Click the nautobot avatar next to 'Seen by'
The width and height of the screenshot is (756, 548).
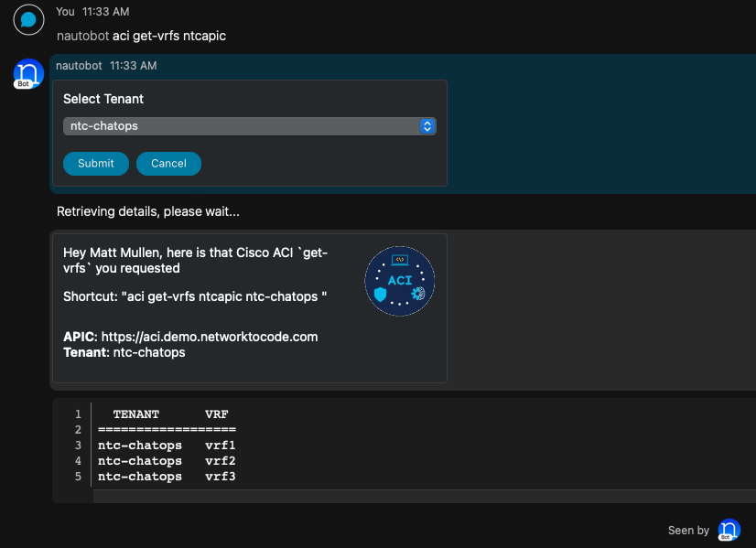(729, 530)
